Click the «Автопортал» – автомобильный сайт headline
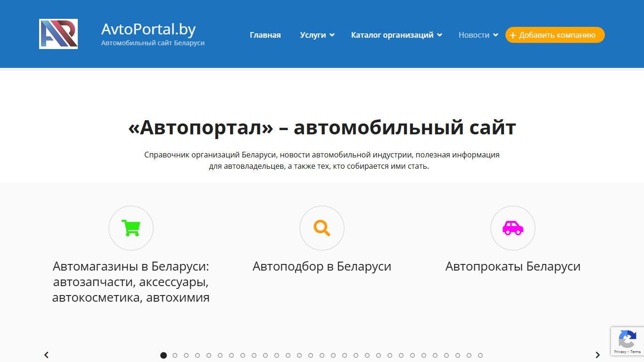 click(322, 128)
